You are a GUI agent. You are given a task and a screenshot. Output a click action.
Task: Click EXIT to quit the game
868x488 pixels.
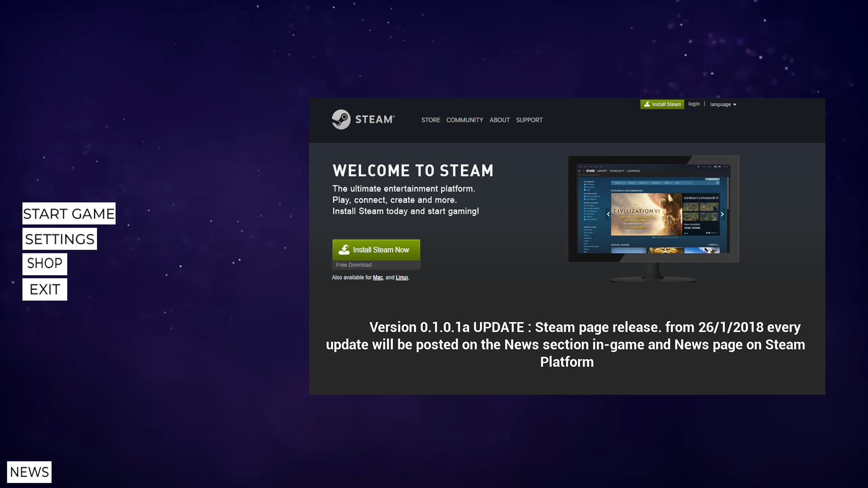45,290
